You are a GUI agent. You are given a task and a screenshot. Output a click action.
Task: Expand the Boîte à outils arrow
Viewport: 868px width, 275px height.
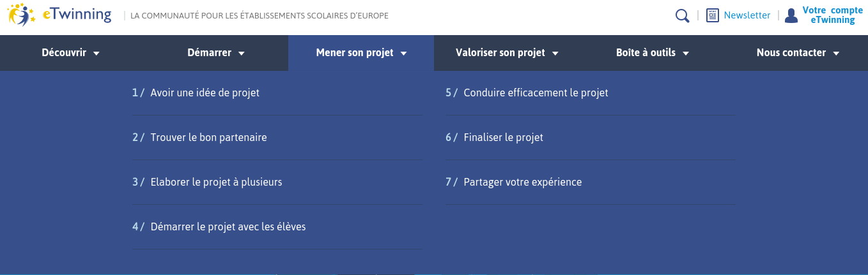coord(686,54)
